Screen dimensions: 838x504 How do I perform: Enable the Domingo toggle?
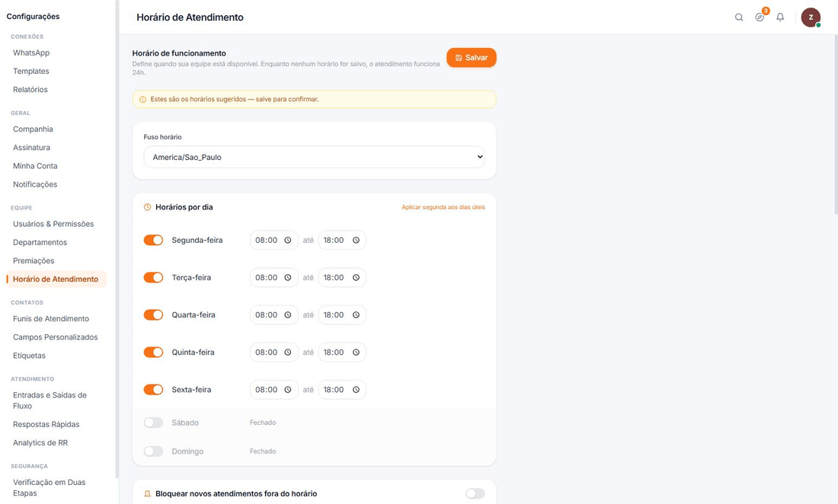pos(153,451)
